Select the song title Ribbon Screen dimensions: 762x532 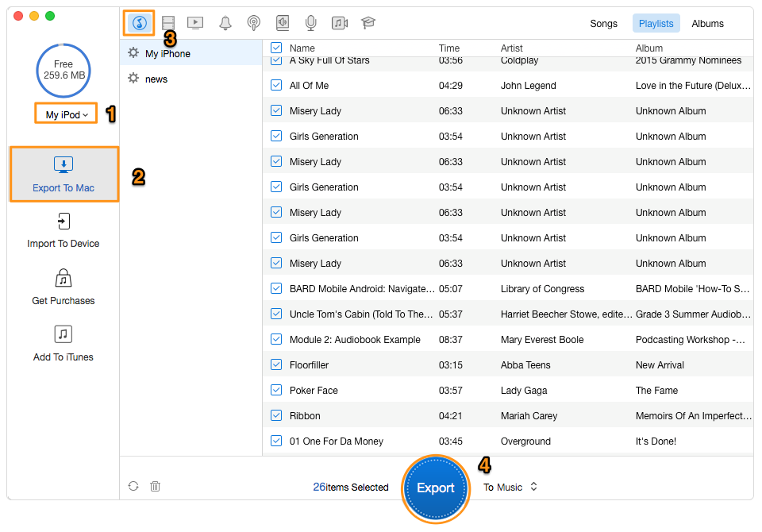click(x=305, y=416)
